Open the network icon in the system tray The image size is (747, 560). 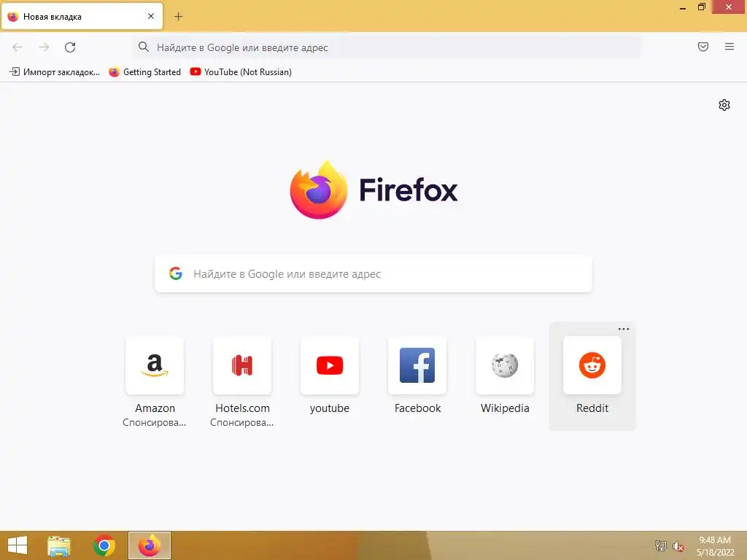tap(661, 545)
